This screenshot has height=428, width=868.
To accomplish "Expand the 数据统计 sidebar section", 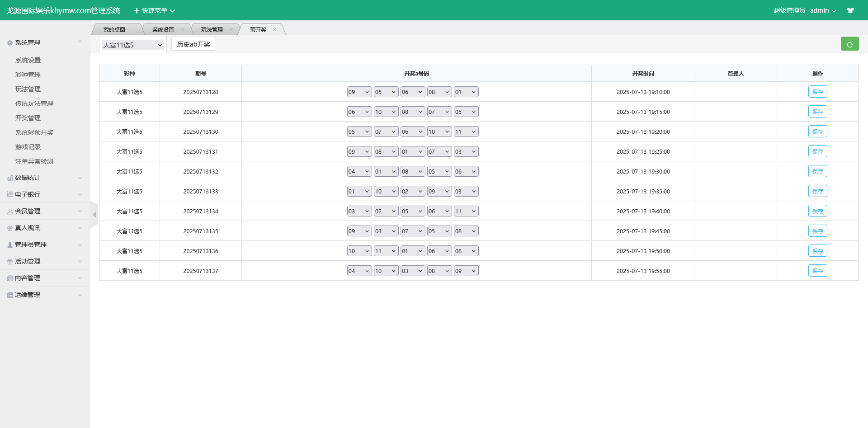I will click(x=45, y=178).
